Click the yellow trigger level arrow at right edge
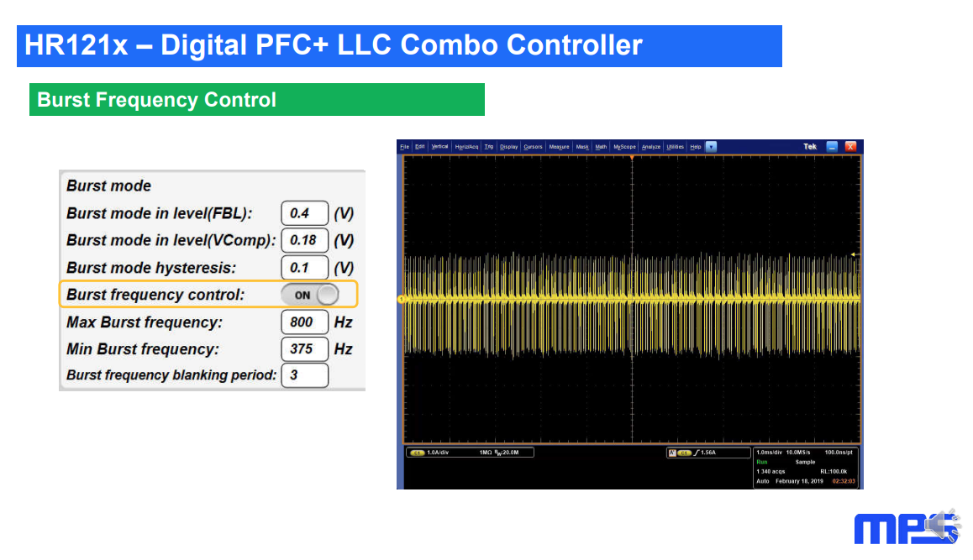This screenshot has width=973, height=560. pyautogui.click(x=855, y=254)
